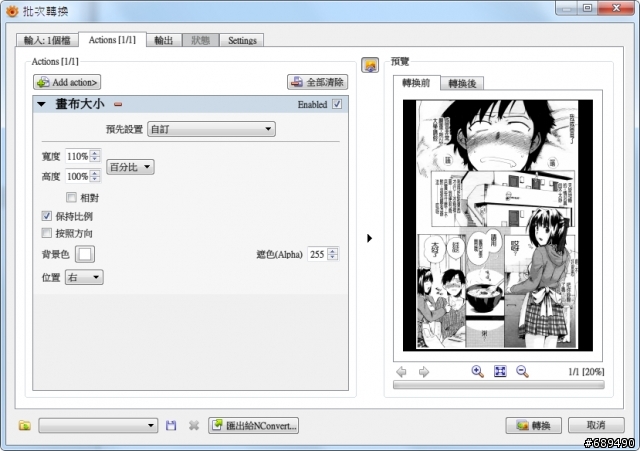This screenshot has width=640, height=451.
Task: Remove the 畫布大小 action with the minus icon
Action: [118, 104]
